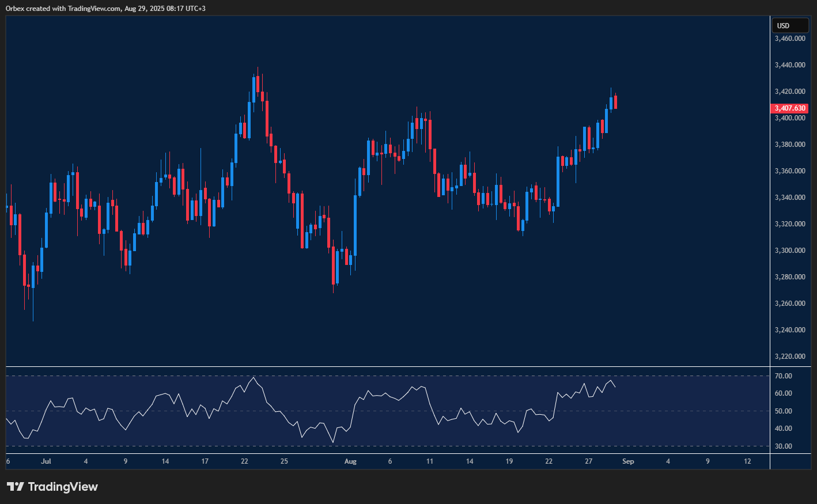Select the Sep marker on date axis
817x504 pixels.
(x=628, y=461)
